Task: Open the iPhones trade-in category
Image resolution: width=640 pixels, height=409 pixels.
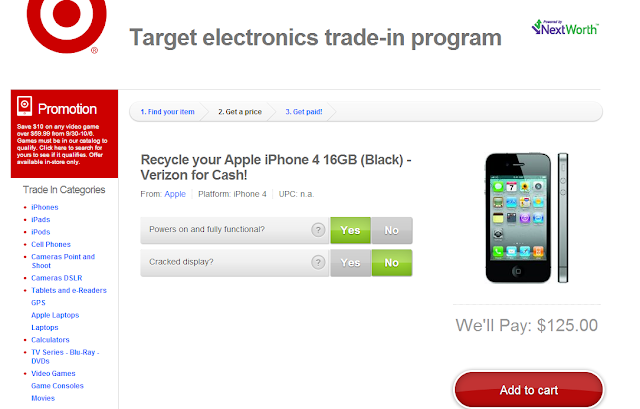Action: coord(45,207)
